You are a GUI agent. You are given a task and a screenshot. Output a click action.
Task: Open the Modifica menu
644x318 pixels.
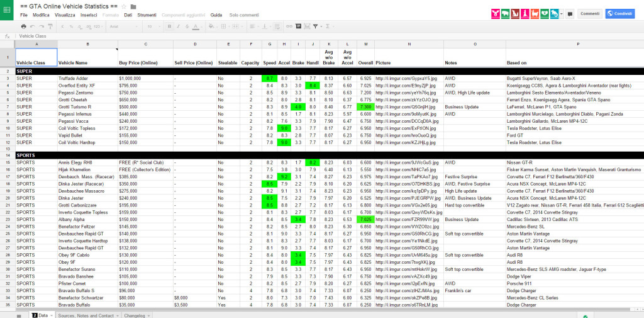click(41, 15)
